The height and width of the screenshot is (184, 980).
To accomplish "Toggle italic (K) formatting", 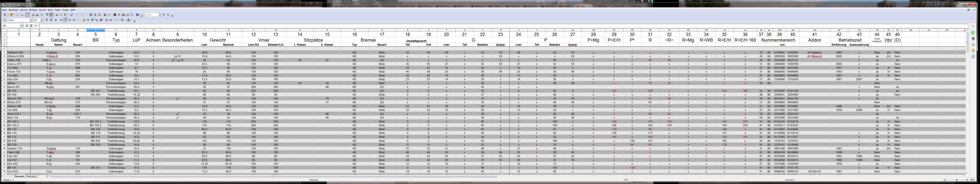I will pyautogui.click(x=51, y=20).
